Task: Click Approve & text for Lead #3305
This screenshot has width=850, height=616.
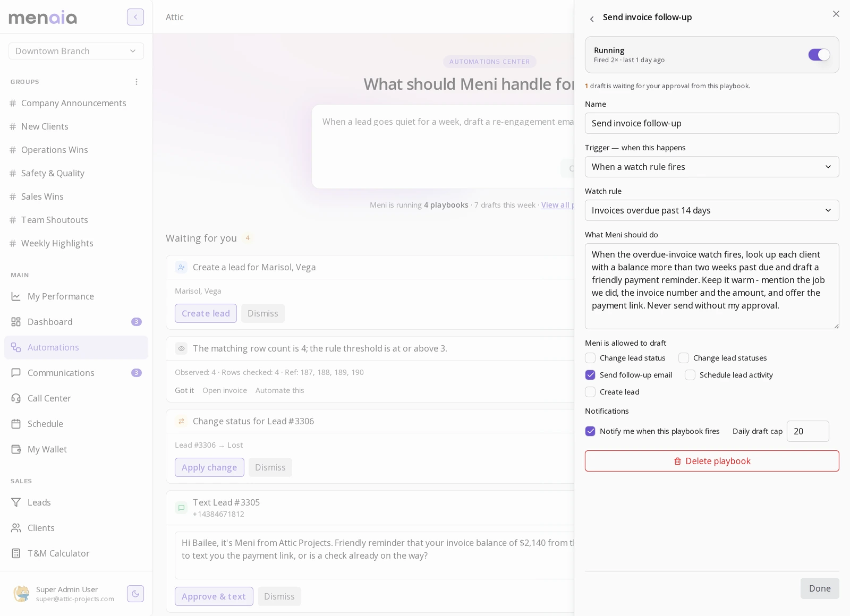Action: click(x=214, y=596)
